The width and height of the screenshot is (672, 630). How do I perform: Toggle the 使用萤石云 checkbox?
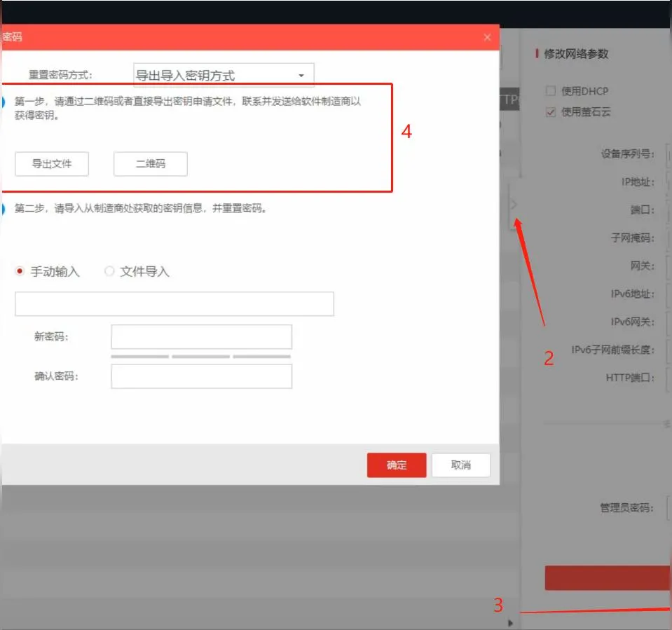(x=551, y=112)
